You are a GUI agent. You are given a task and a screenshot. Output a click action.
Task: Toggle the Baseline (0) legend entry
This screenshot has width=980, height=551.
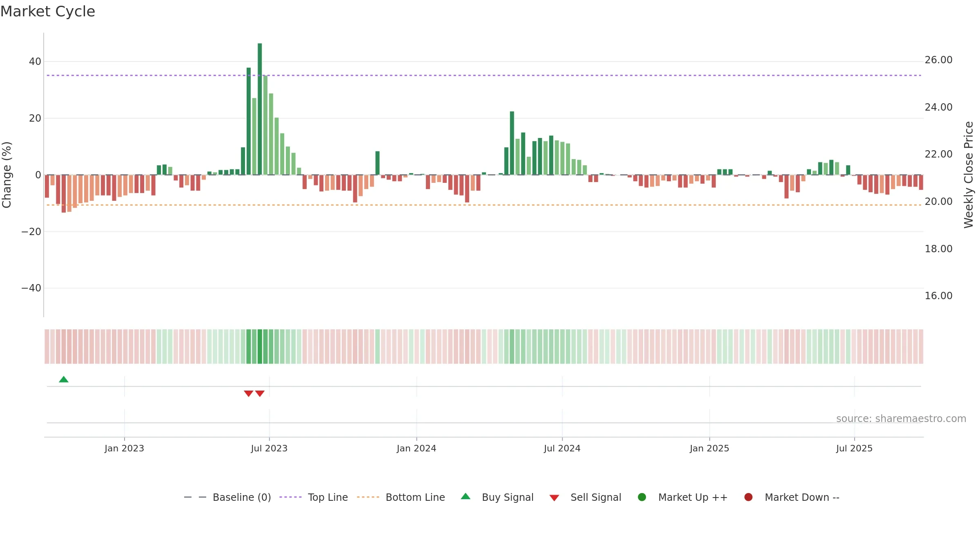point(227,497)
